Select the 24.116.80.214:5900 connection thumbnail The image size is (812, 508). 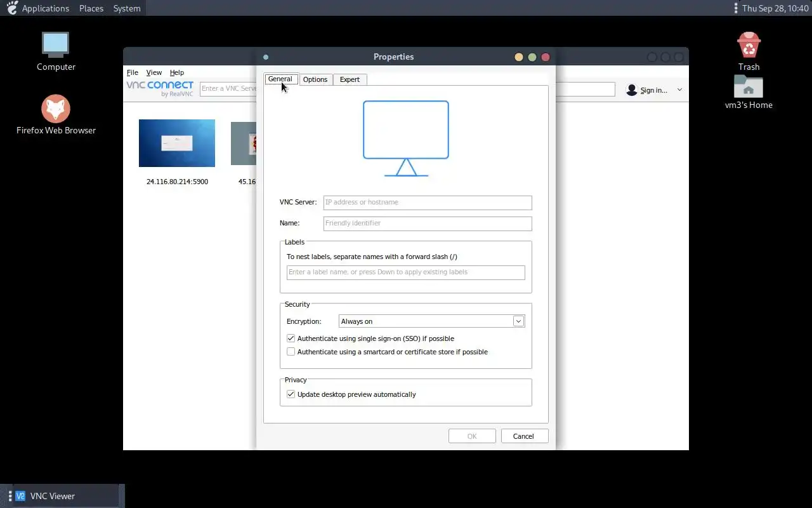177,143
